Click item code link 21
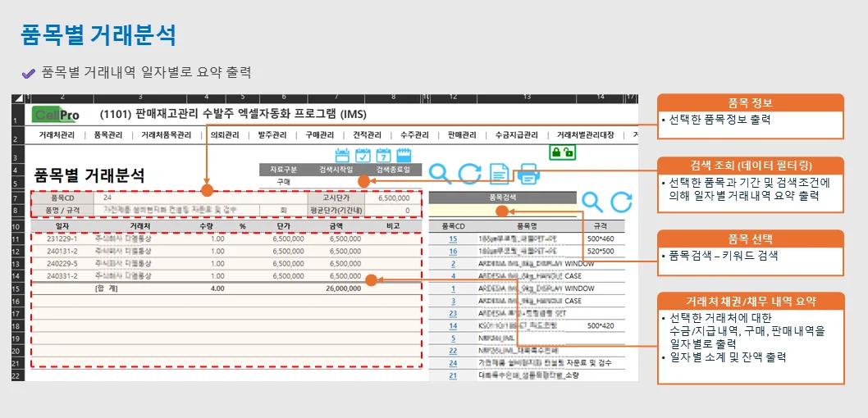Screen dimensions: 868x418 [453, 375]
